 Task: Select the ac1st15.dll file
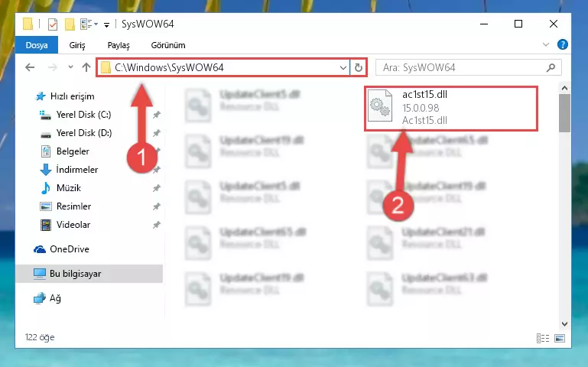click(451, 108)
